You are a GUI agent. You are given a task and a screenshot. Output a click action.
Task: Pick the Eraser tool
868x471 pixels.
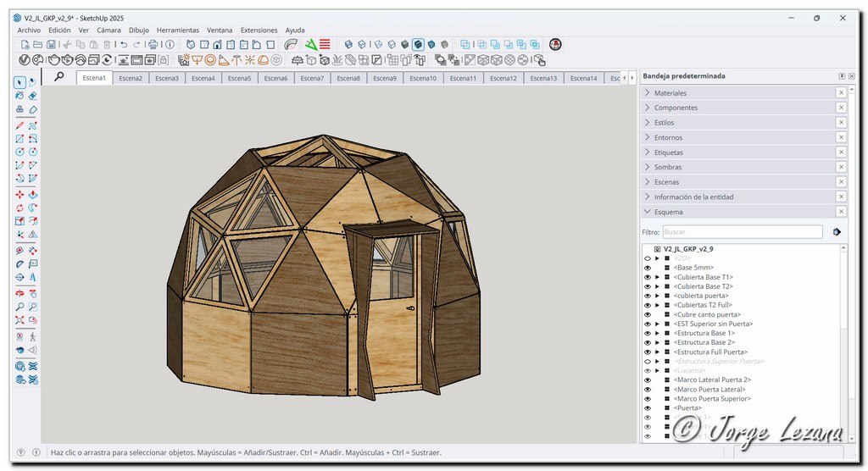pos(33,96)
